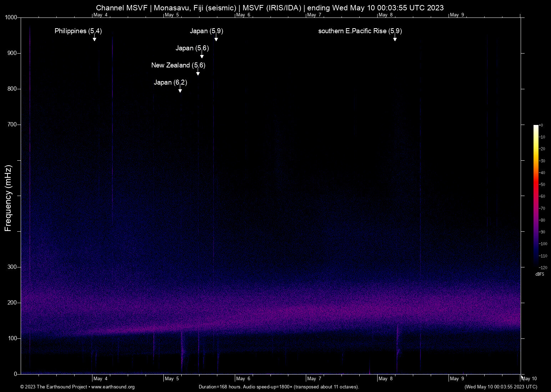551x392 pixels.
Task: Click the May 5 label on bottom axis
Action: [172, 379]
